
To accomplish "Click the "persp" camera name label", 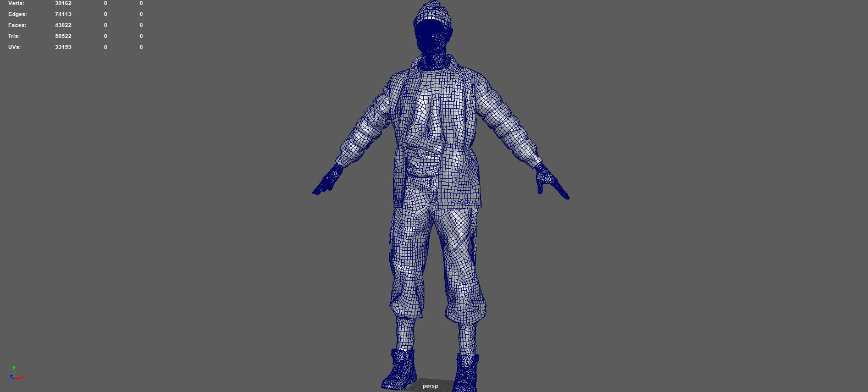I will pos(430,386).
